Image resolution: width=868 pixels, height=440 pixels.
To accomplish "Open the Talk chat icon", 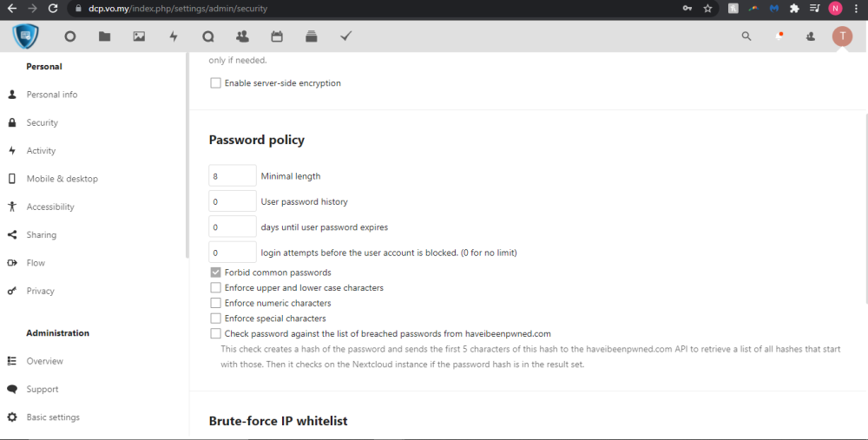I will pos(207,36).
